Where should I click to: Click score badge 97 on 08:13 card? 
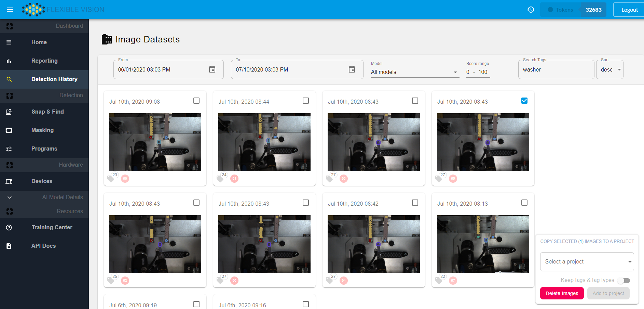[453, 281]
